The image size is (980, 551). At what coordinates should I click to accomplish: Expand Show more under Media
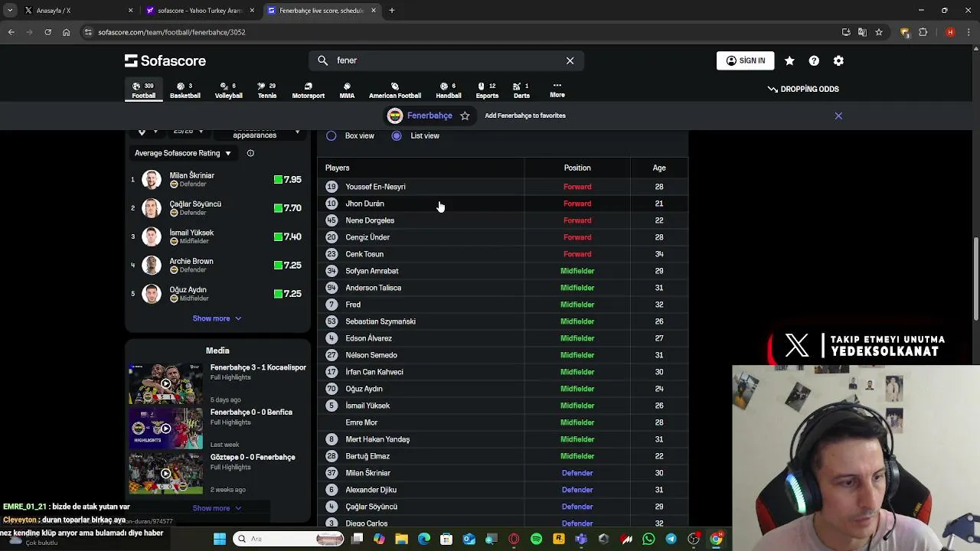coord(217,508)
